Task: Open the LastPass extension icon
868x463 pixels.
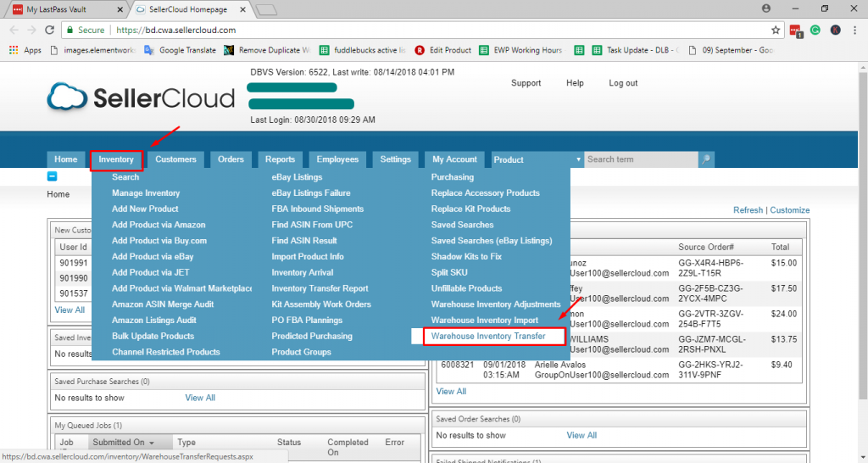Action: pos(796,31)
